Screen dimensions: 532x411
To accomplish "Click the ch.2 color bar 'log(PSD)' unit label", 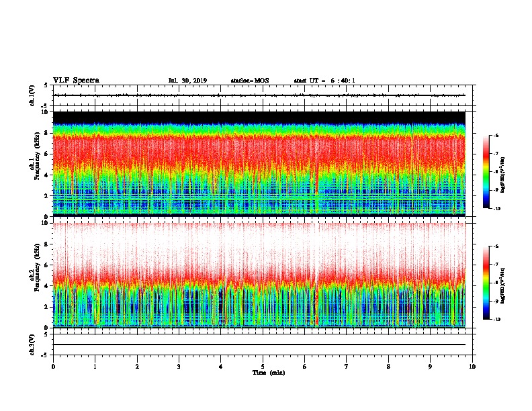I will pyautogui.click(x=503, y=285).
